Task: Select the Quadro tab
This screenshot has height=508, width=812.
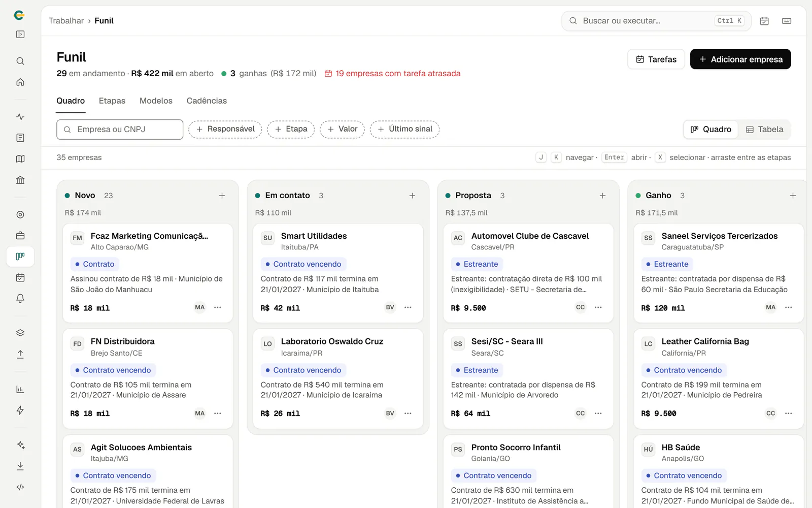Action: [x=71, y=101]
